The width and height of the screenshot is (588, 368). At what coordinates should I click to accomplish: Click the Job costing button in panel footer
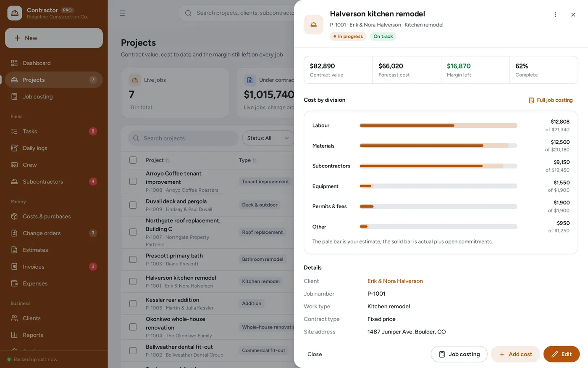click(459, 354)
